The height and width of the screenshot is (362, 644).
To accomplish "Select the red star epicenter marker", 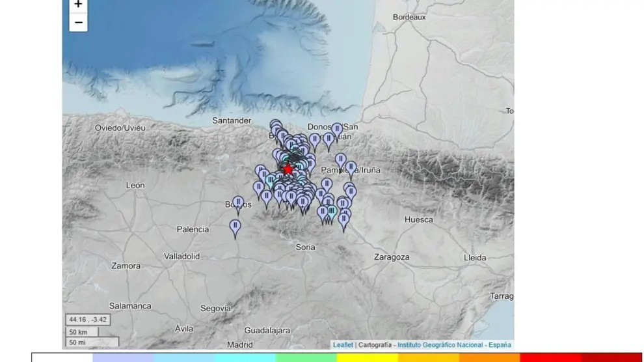I will (x=288, y=169).
